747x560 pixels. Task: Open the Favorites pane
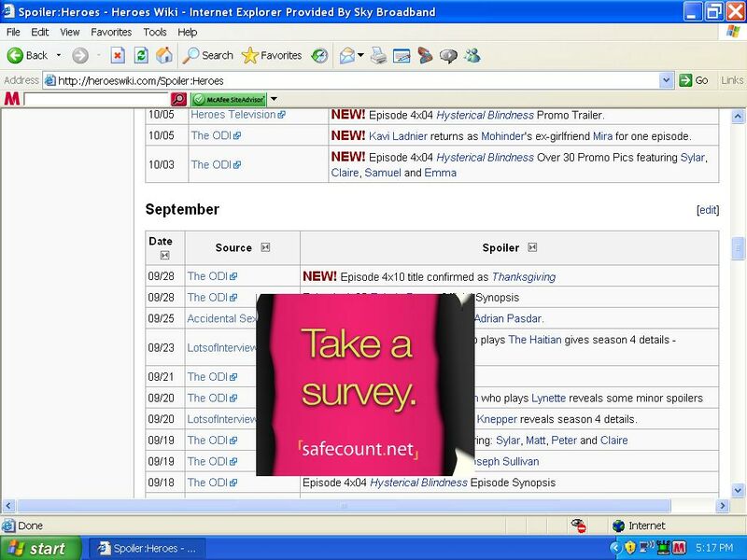click(x=272, y=56)
